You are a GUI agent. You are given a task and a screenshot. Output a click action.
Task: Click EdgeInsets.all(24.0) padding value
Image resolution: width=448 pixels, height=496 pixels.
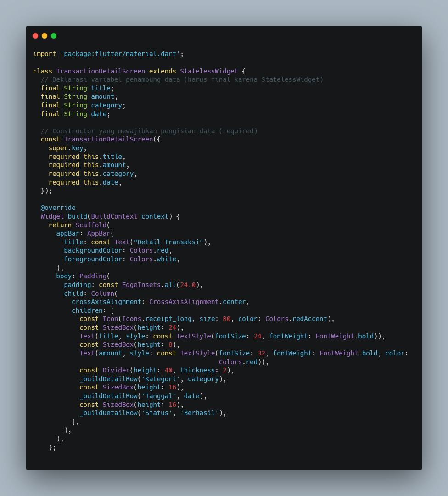click(x=161, y=285)
